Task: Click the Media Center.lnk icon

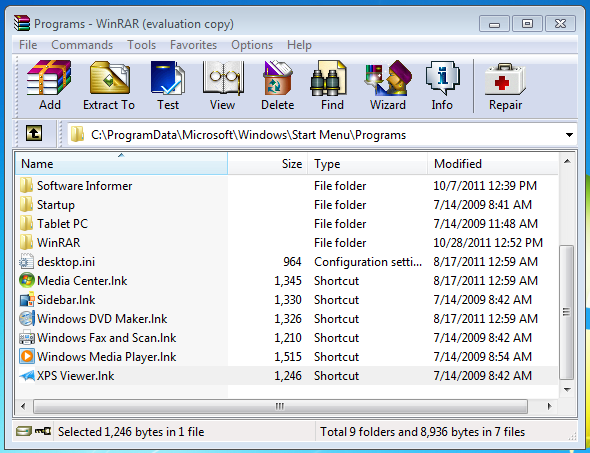Action: pos(27,281)
